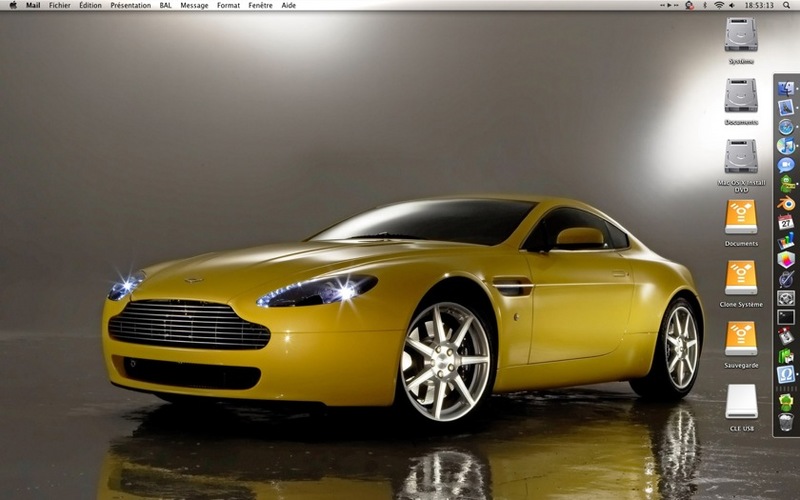
Task: Open the volume control in menu bar
Action: coord(732,5)
